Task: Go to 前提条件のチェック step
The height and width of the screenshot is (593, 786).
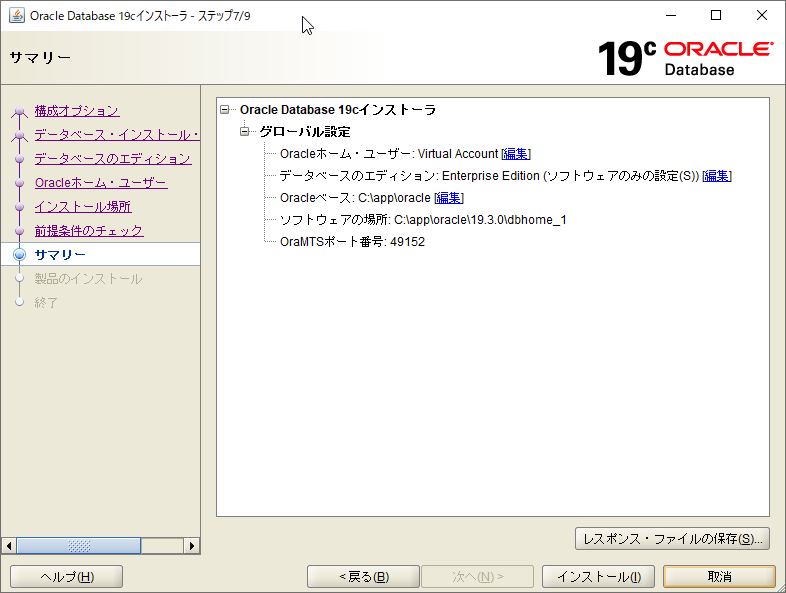Action: point(89,231)
